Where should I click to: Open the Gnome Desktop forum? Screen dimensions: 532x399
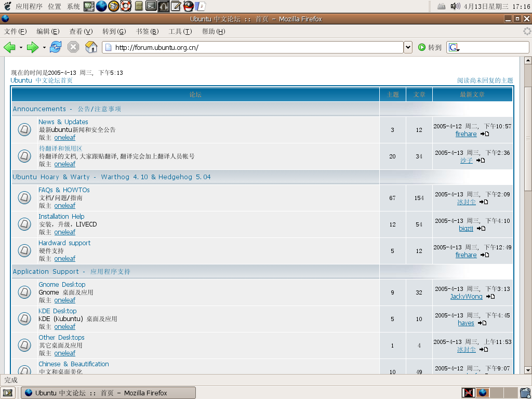point(62,284)
